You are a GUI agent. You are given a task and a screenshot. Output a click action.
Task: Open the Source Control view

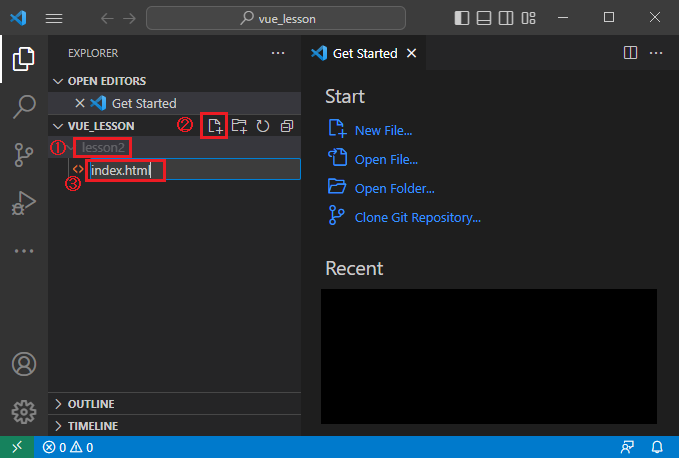[x=23, y=155]
